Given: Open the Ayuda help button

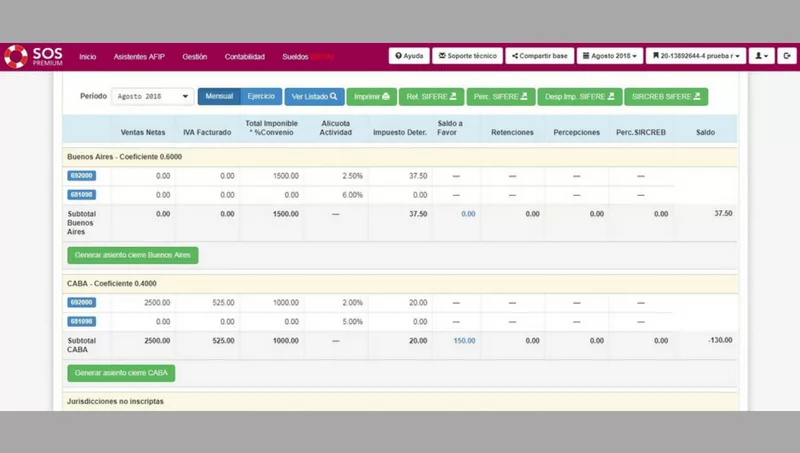Looking at the screenshot, I should pos(409,56).
